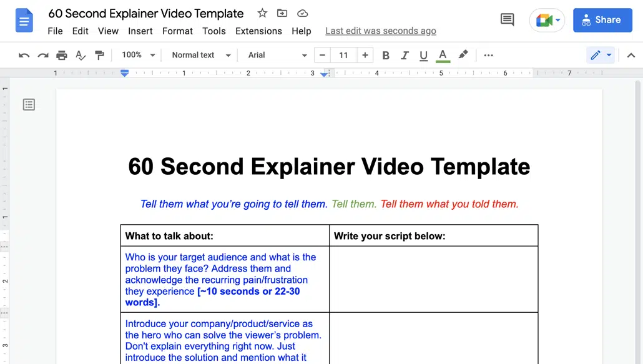Open the Extensions menu
This screenshot has height=364, width=643.
point(258,31)
